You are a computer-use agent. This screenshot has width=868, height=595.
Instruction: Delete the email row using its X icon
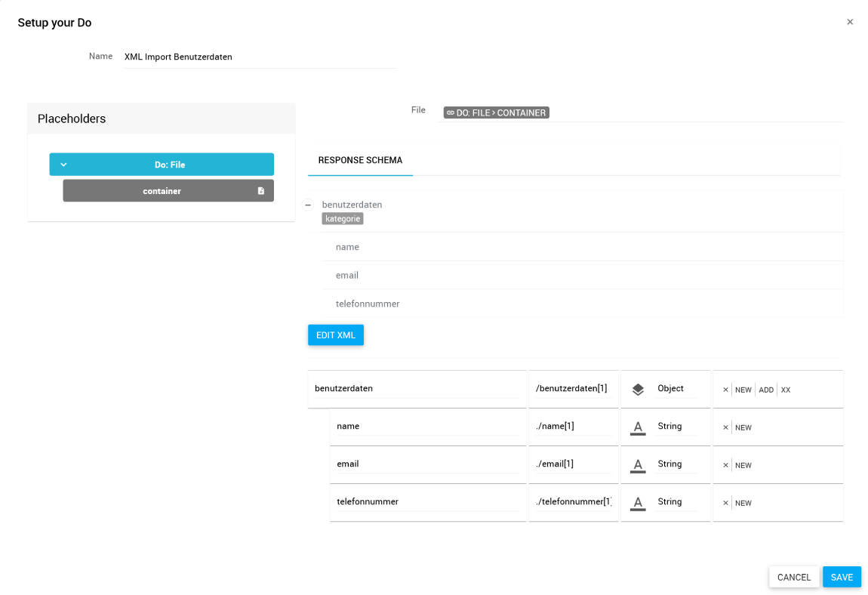725,465
